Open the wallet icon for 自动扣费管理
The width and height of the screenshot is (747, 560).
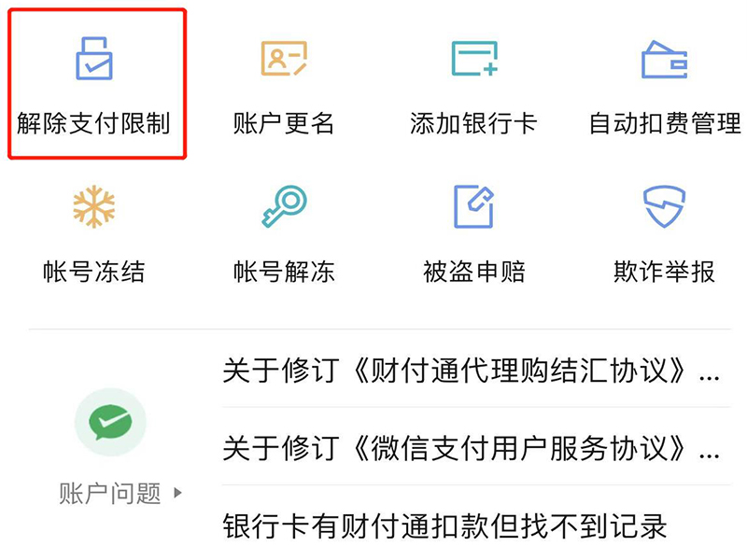click(x=664, y=59)
